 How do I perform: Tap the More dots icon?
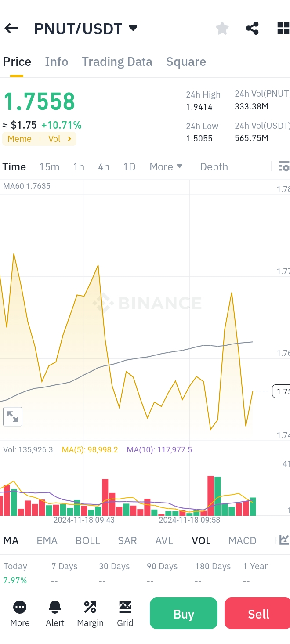click(20, 613)
